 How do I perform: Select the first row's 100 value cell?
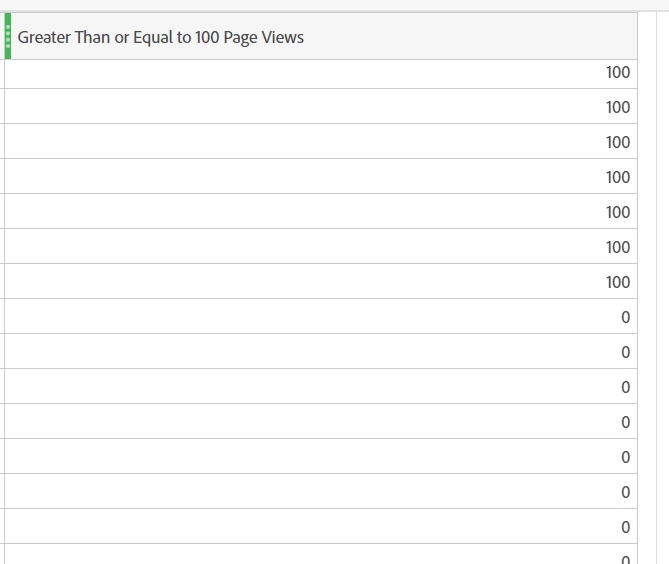click(x=321, y=74)
